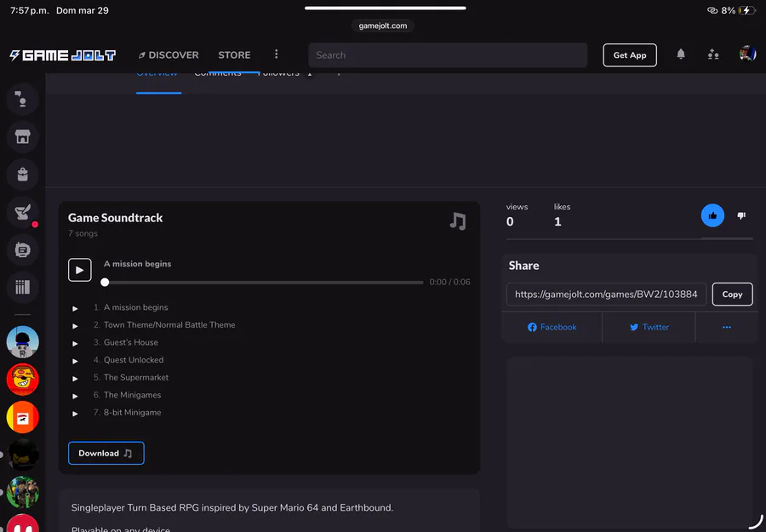Open the game library icon in sidebar
Viewport: 766px width, 532px height.
[23, 287]
